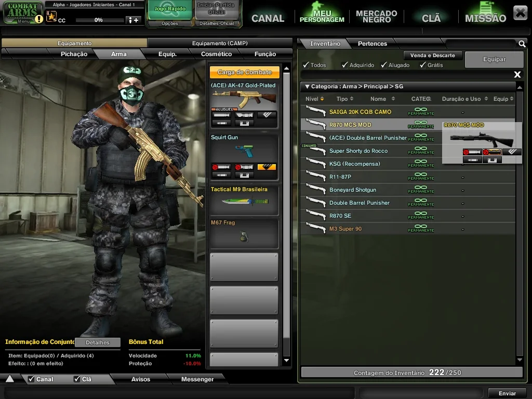
Task: Sort by the CATEG. column
Action: 421,99
